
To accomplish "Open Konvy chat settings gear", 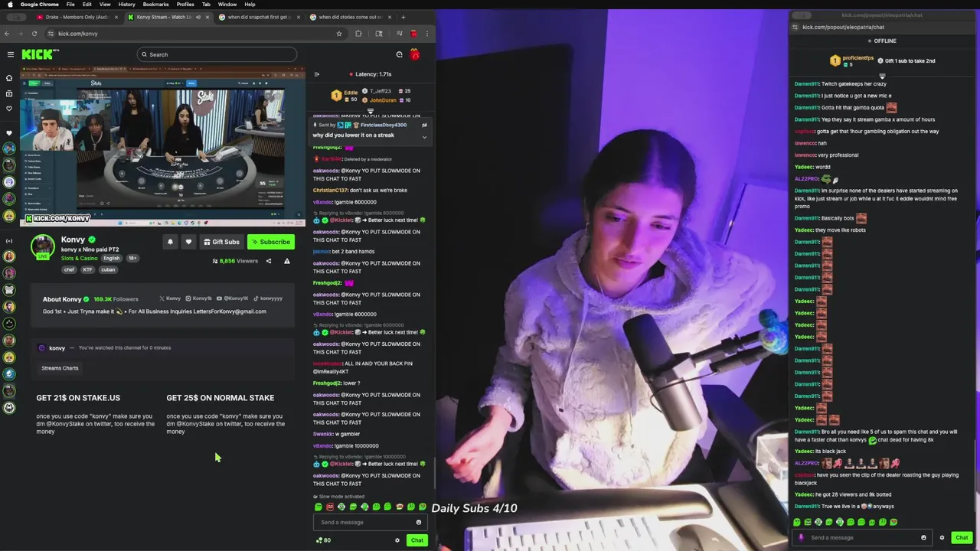I will [x=397, y=540].
